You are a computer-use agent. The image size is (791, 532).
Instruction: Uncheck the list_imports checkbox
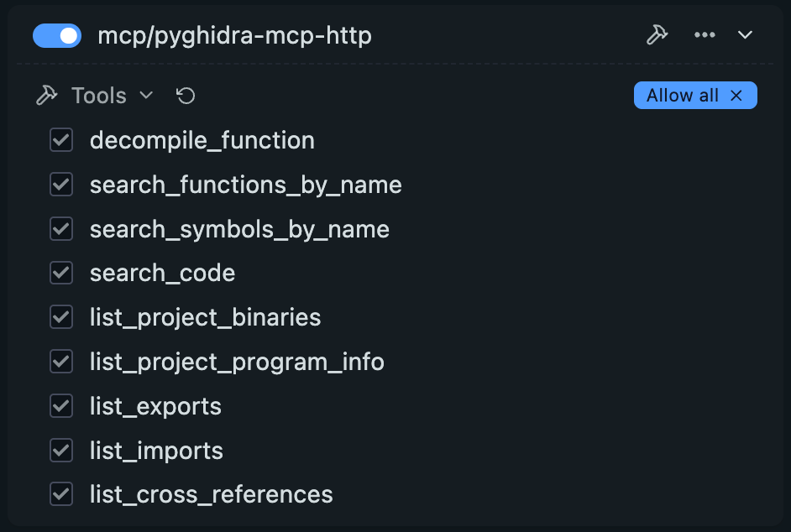61,451
